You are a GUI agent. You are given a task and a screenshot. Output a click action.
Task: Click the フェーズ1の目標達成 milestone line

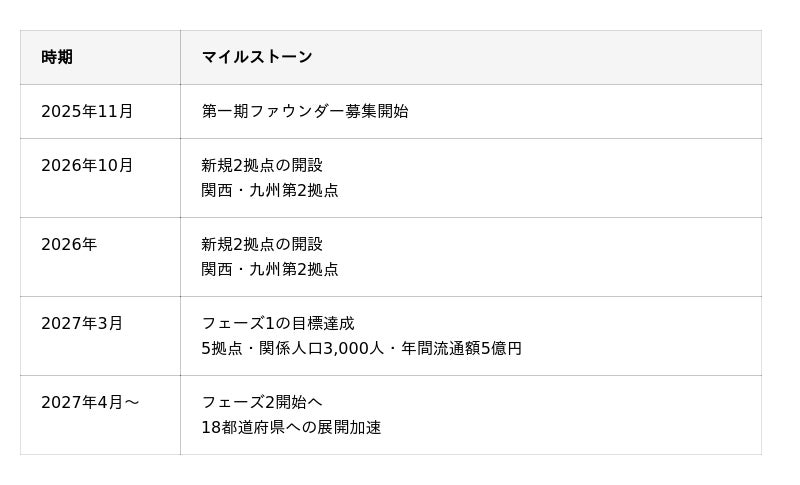click(278, 323)
